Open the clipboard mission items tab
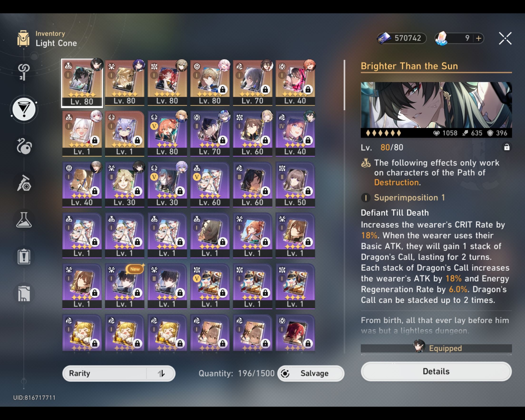Image resolution: width=525 pixels, height=420 pixels. 24,256
